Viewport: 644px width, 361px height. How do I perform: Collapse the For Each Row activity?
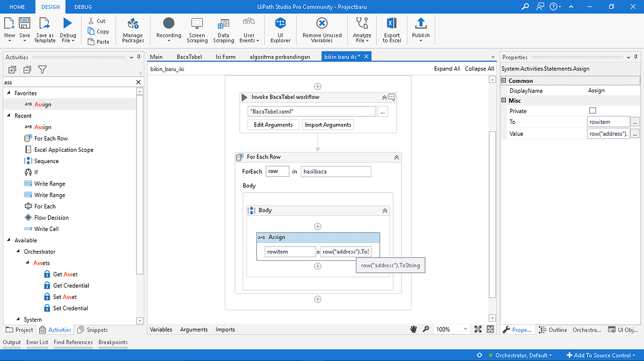tap(396, 157)
